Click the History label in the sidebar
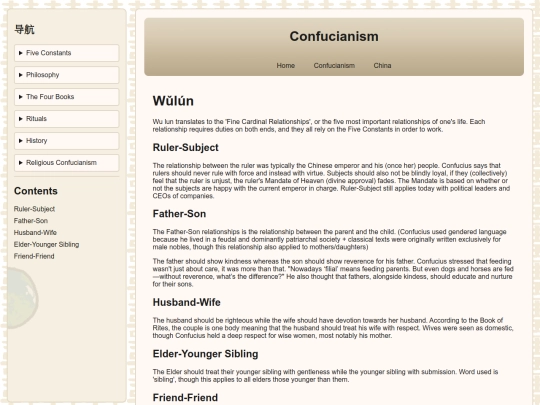Image resolution: width=540 pixels, height=405 pixels. pos(37,141)
